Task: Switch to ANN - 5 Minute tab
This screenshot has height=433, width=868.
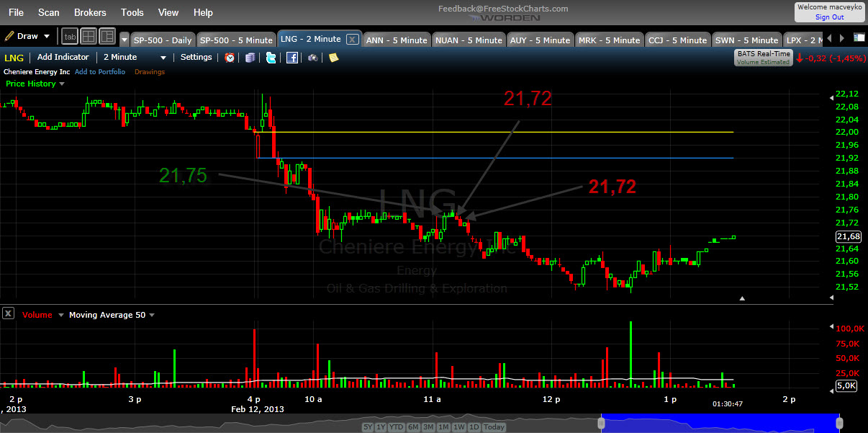Action: click(395, 40)
